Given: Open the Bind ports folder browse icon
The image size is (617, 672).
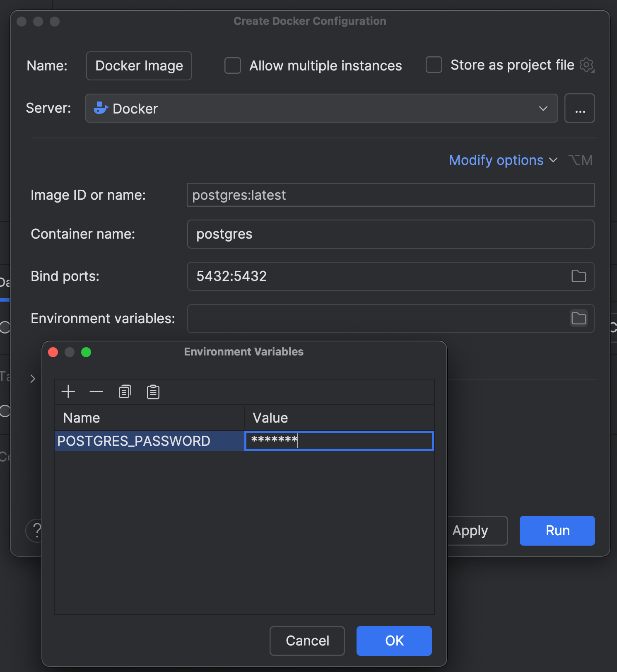Looking at the screenshot, I should 578,276.
